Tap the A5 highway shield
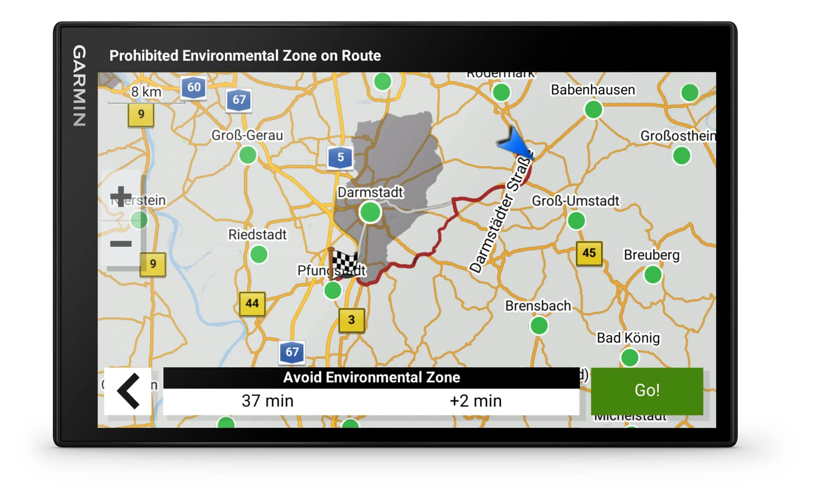Screen dimensions: 827x504 (x=340, y=158)
